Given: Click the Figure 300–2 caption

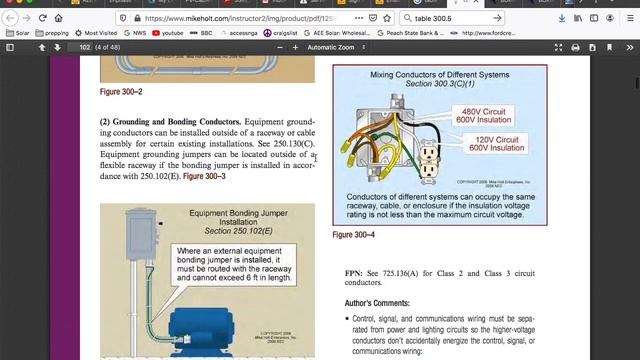Looking at the screenshot, I should 121,92.
